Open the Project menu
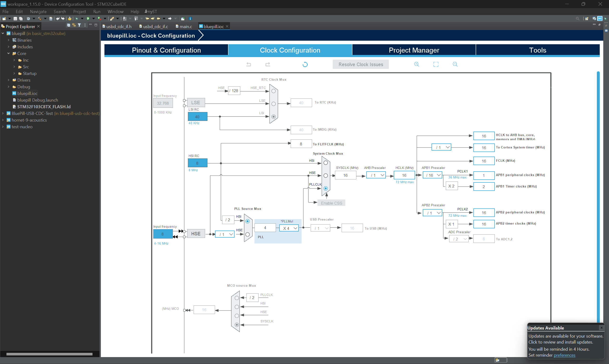The image size is (609, 364). coord(79,11)
